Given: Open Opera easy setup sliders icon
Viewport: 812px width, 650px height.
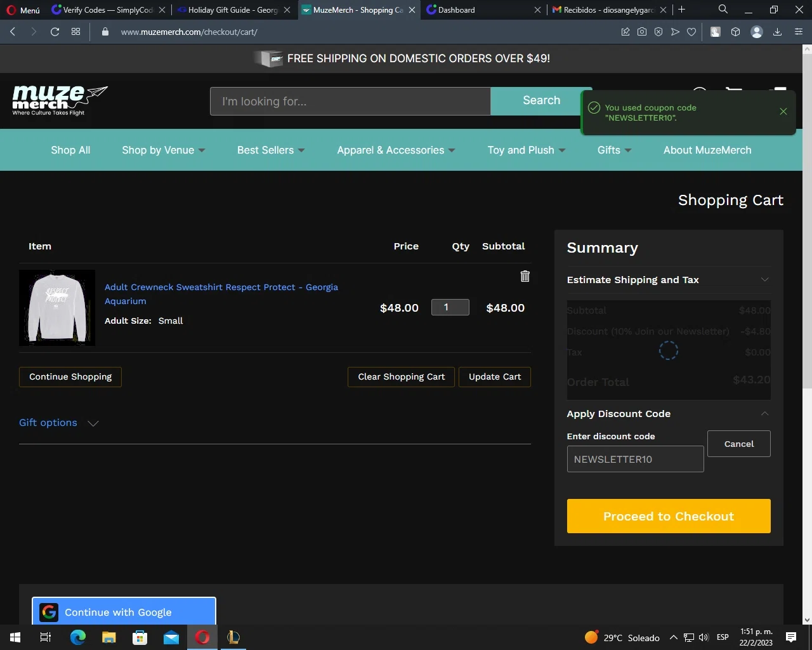Looking at the screenshot, I should tap(799, 32).
